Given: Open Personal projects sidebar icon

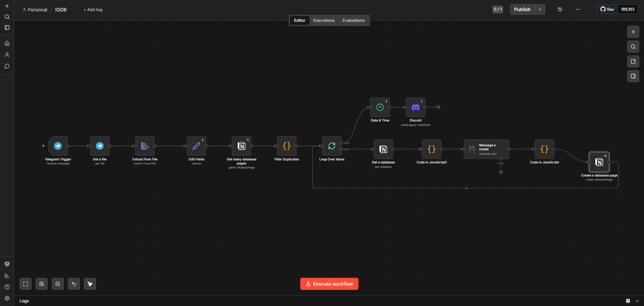Looking at the screenshot, I should (x=7, y=55).
